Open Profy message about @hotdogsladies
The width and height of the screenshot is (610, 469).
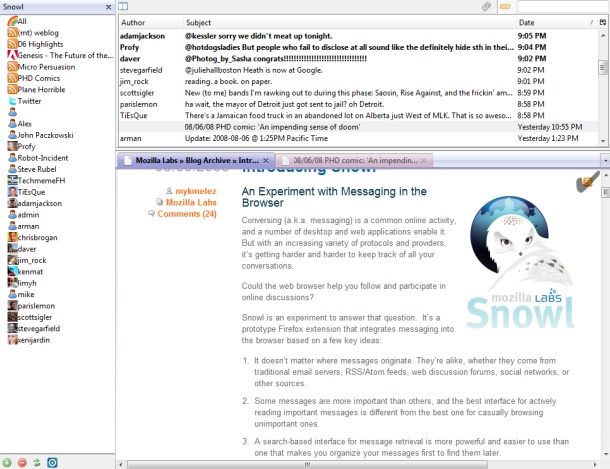click(358, 47)
